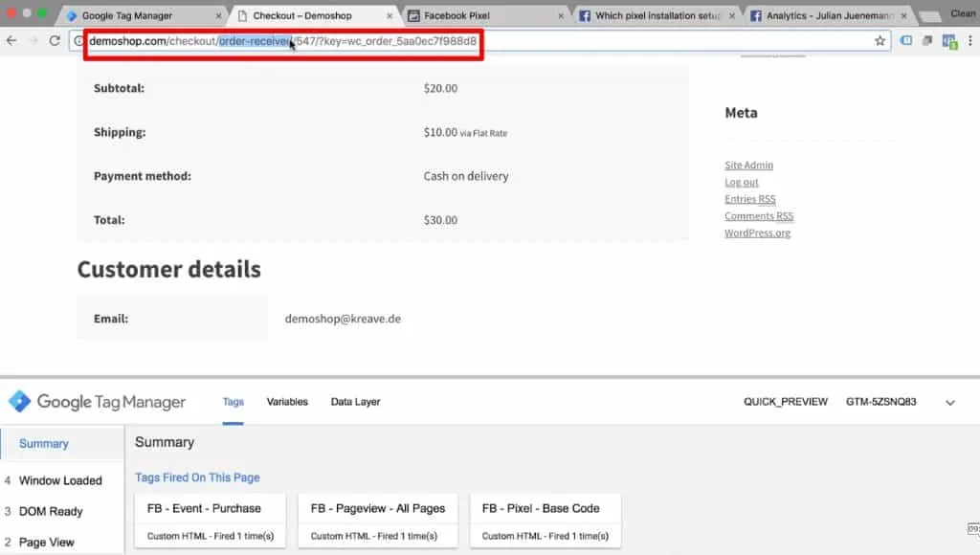The width and height of the screenshot is (980, 555).
Task: Open the Site Admin link
Action: point(748,165)
